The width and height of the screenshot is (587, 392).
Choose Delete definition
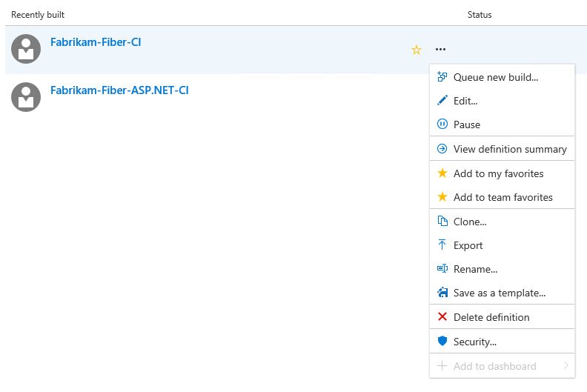coord(502,317)
